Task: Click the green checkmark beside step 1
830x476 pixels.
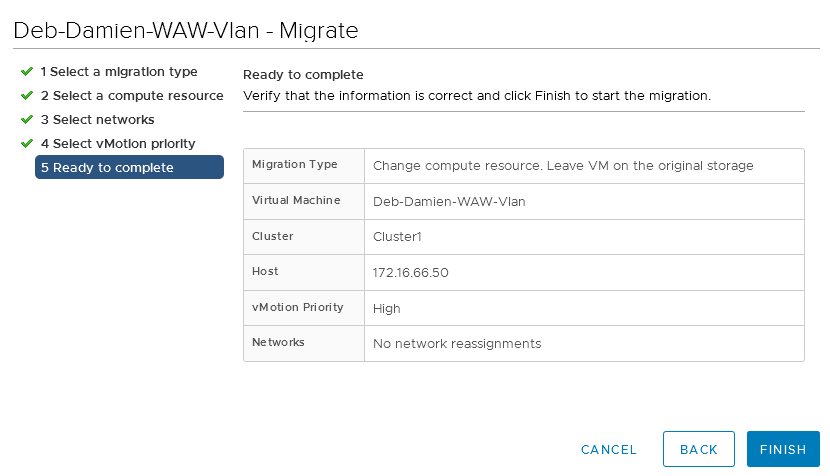Action: click(26, 72)
